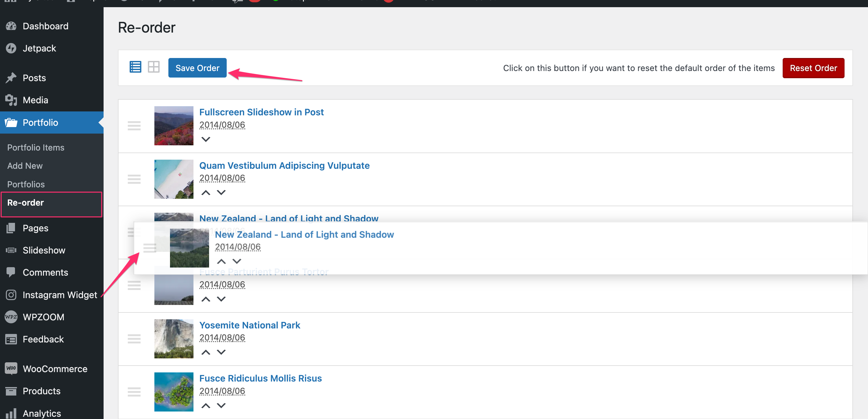Click drag handle of floating New Zealand card
Screen dimensions: 868x419
149,248
